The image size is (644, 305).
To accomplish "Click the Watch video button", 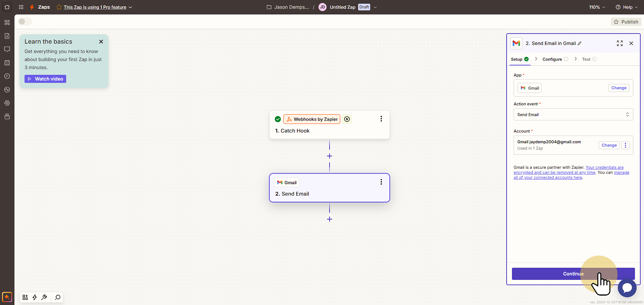I will point(45,79).
